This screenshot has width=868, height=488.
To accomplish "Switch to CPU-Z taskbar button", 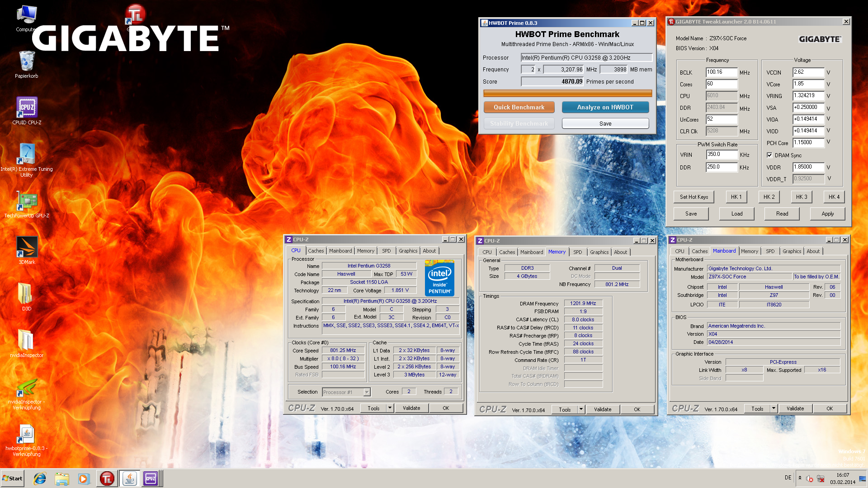I will (x=151, y=479).
